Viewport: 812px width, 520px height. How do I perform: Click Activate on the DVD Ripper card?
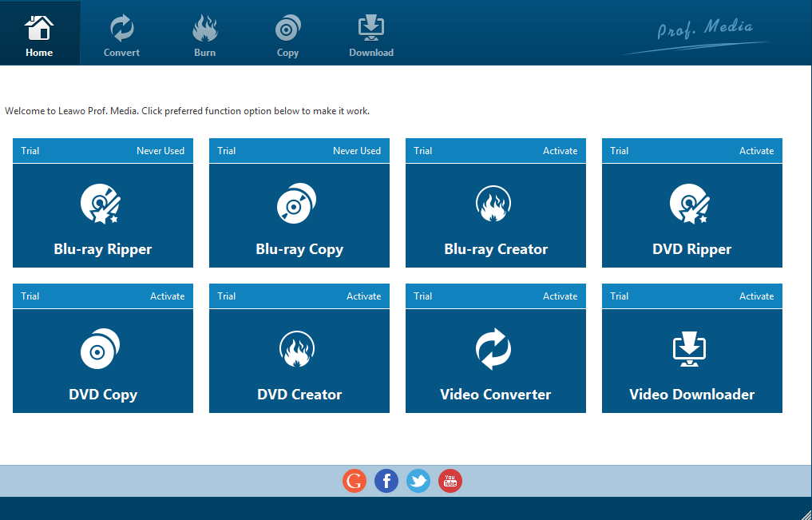pos(756,151)
